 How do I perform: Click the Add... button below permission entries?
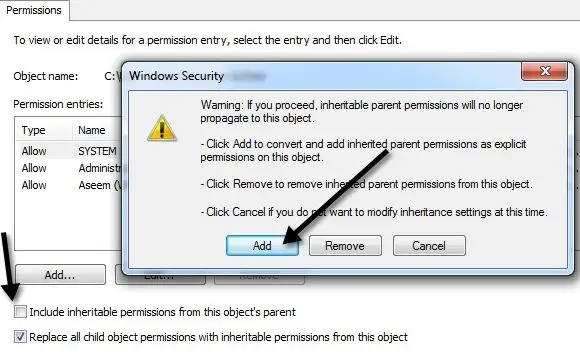pyautogui.click(x=60, y=275)
